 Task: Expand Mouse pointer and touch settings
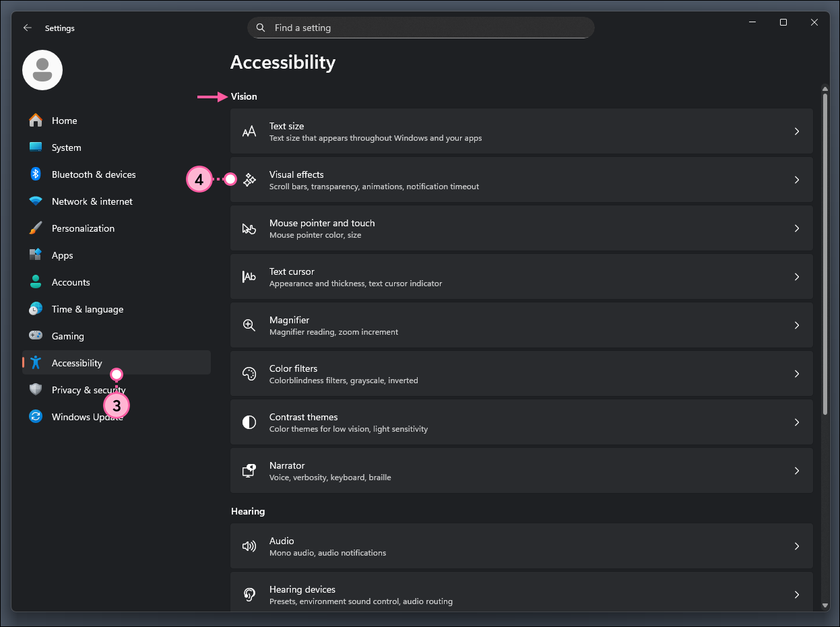point(521,228)
